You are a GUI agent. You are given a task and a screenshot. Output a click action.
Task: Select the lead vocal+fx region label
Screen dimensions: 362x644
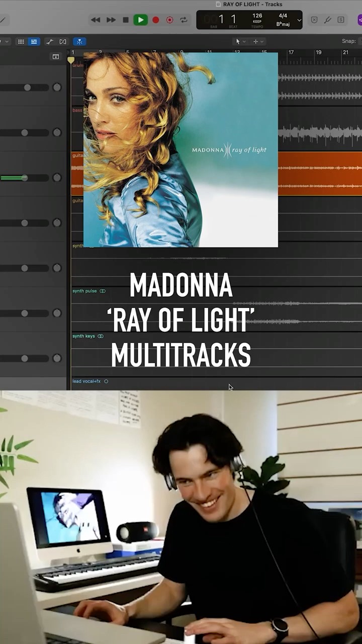(x=86, y=381)
